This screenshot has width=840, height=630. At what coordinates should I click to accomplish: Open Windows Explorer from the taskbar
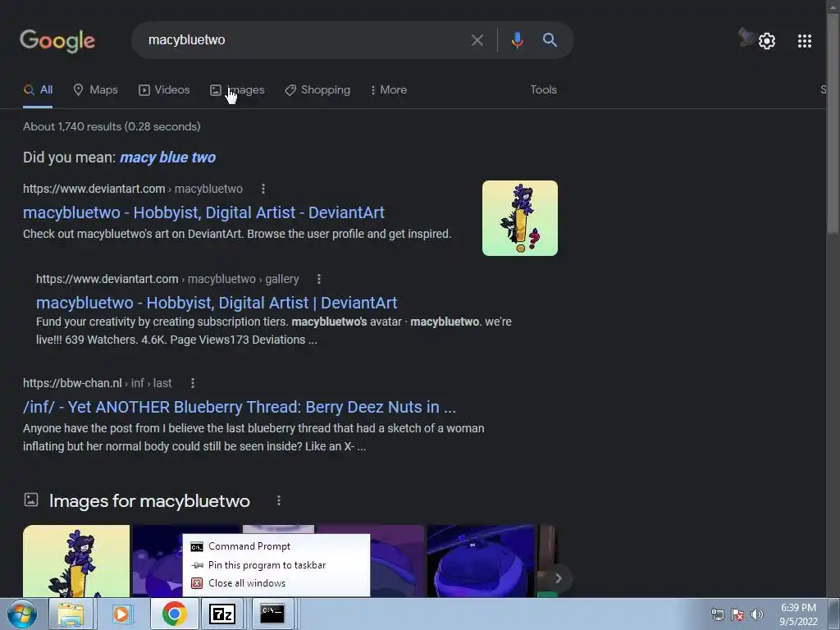point(71,614)
